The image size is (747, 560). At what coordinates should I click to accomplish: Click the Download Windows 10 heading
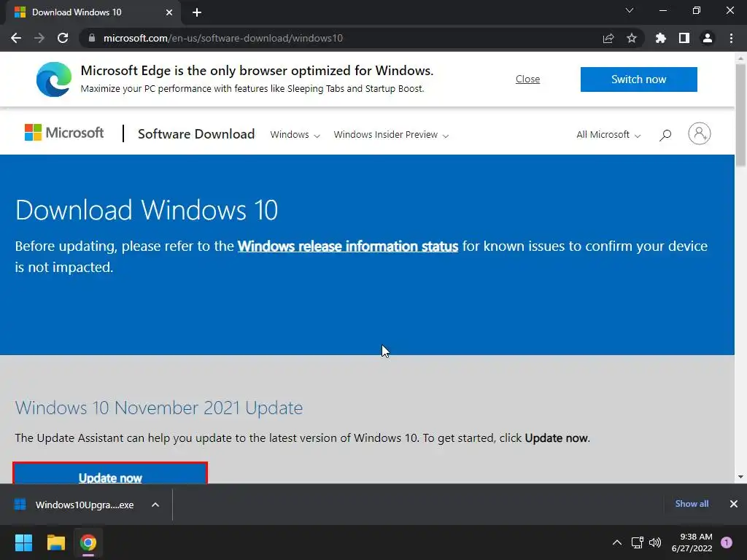[146, 210]
